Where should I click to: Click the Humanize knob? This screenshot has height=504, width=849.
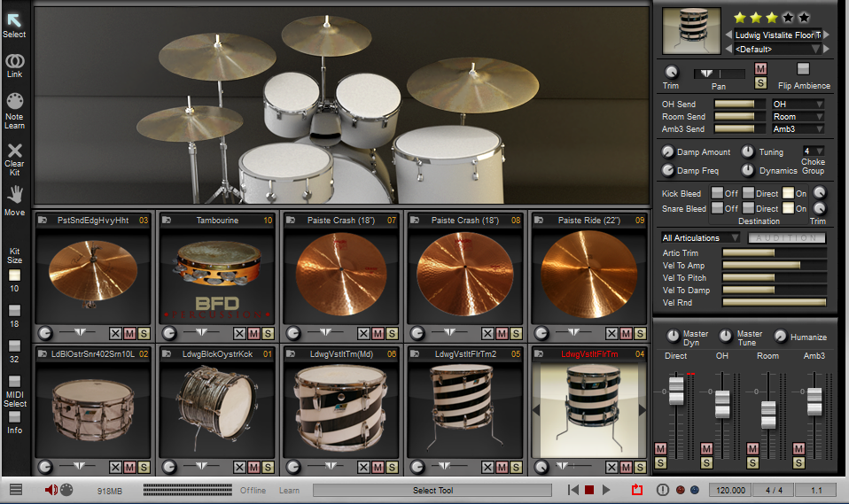(x=780, y=337)
